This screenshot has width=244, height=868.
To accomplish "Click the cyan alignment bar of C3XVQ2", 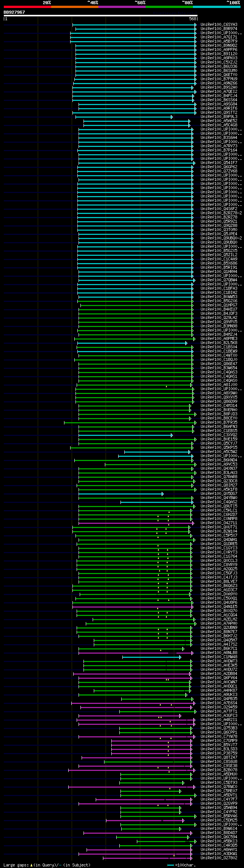I will tap(126, 435).
